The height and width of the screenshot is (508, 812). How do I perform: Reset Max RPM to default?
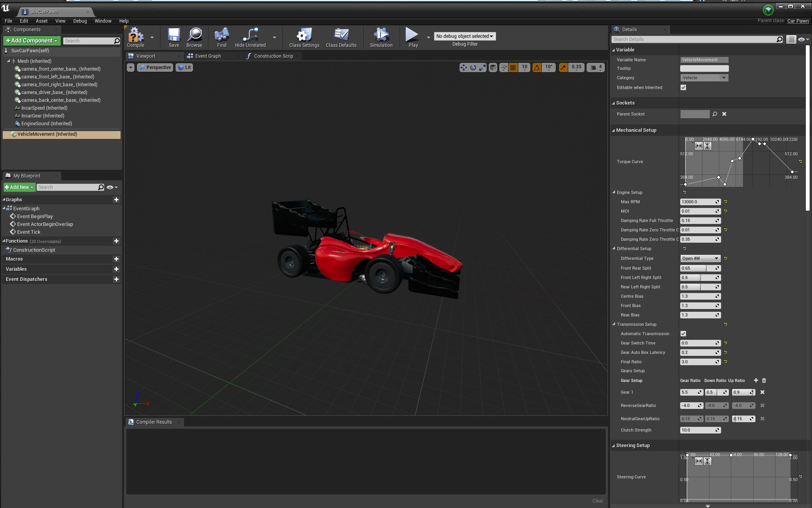click(726, 202)
